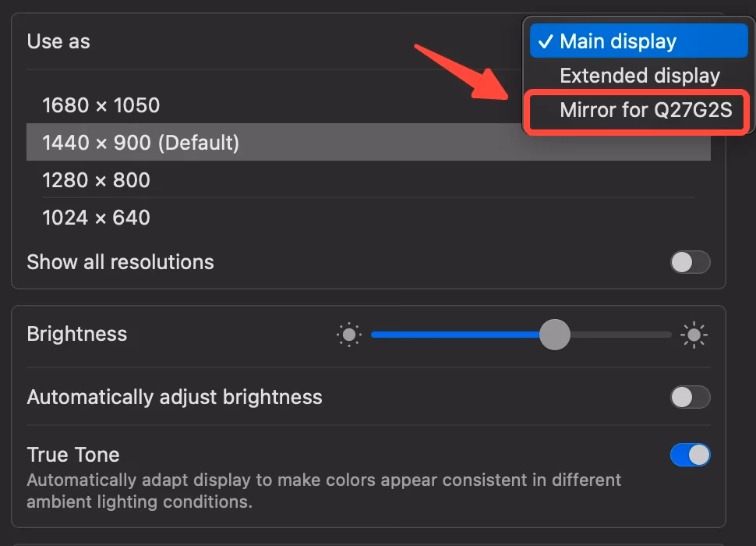Click the bright brightness sun icon
Image resolution: width=756 pixels, height=546 pixels.
[x=693, y=335]
